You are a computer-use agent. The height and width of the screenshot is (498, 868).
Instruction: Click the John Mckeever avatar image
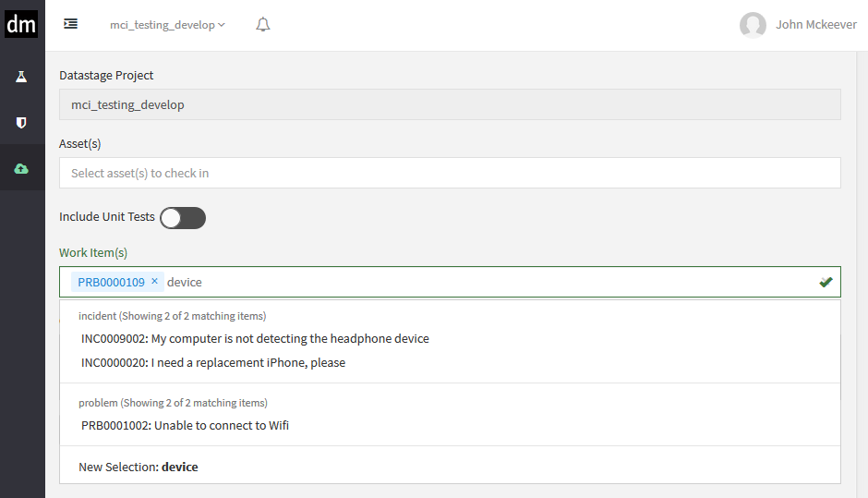coord(753,25)
